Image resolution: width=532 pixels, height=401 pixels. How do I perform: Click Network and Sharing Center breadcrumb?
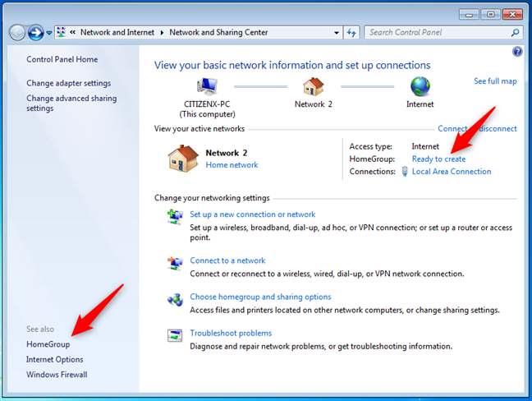(x=218, y=33)
